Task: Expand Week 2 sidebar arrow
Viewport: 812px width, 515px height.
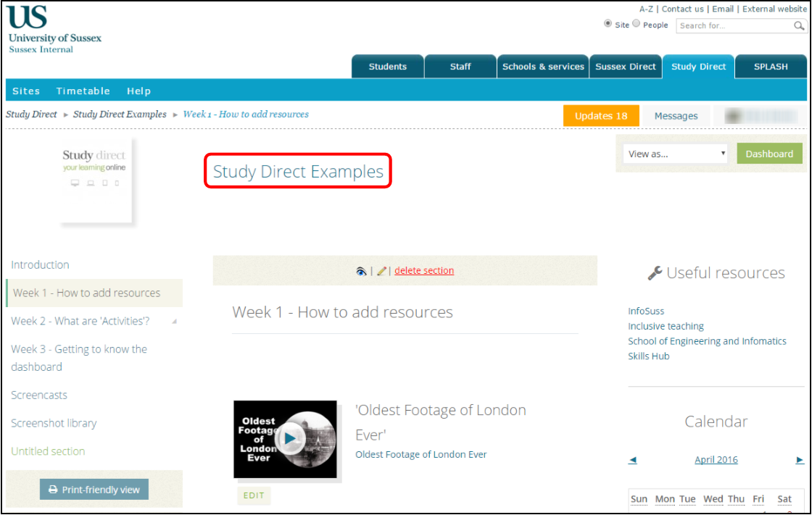Action: click(175, 322)
